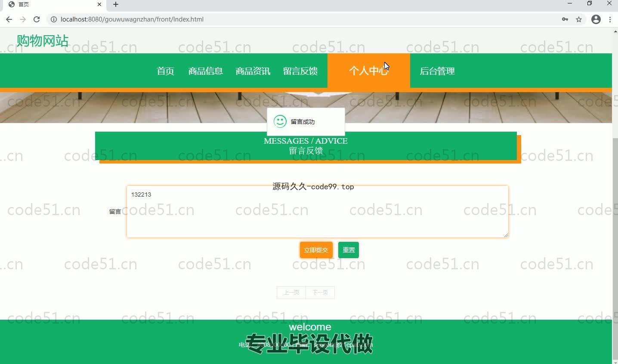Restore down the browser window
The image size is (618, 364).
click(590, 3)
